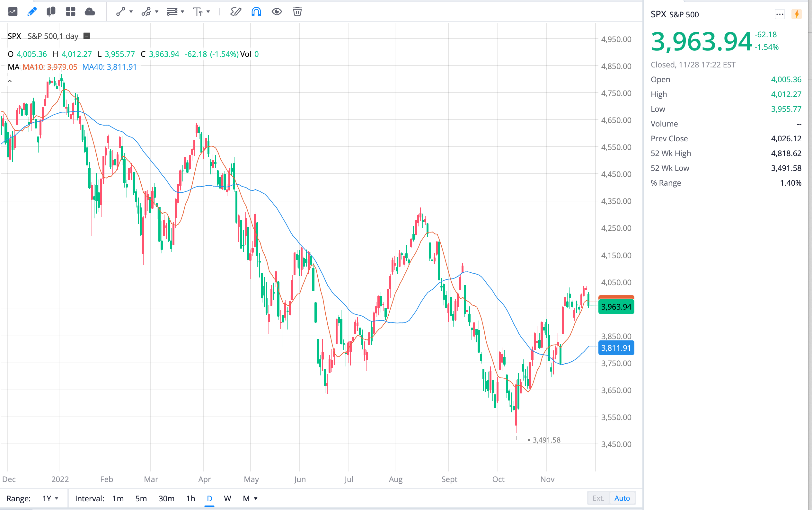Click the SPX S&P 500 panel title
Screen dimensions: 812x510
pyautogui.click(x=675, y=14)
